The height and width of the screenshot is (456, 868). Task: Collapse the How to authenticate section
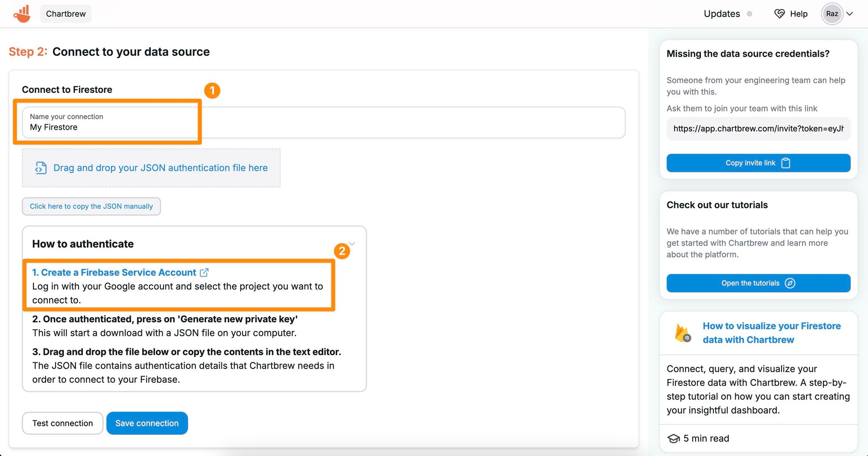pos(352,244)
